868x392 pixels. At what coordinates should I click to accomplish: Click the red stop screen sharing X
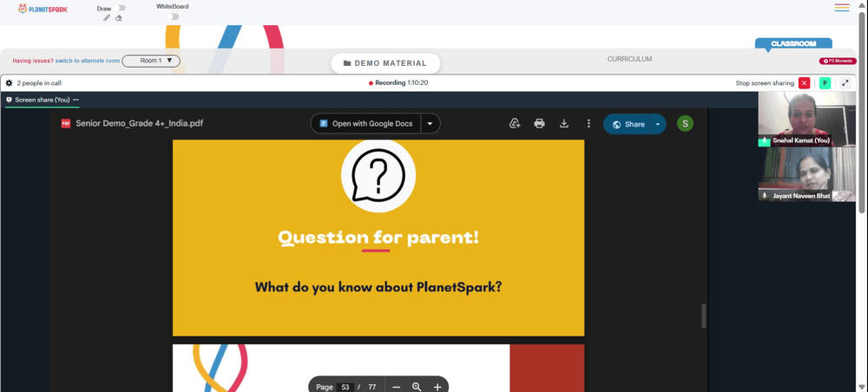[805, 83]
